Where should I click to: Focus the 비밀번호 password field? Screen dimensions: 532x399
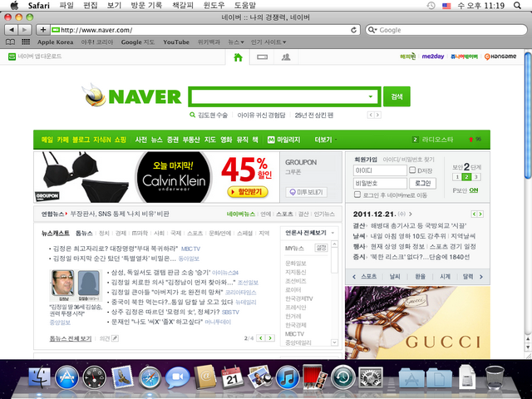click(x=380, y=183)
